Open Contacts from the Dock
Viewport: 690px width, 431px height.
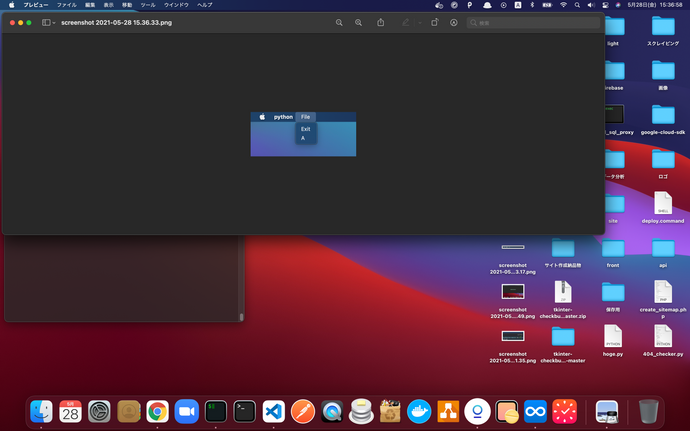click(x=128, y=412)
